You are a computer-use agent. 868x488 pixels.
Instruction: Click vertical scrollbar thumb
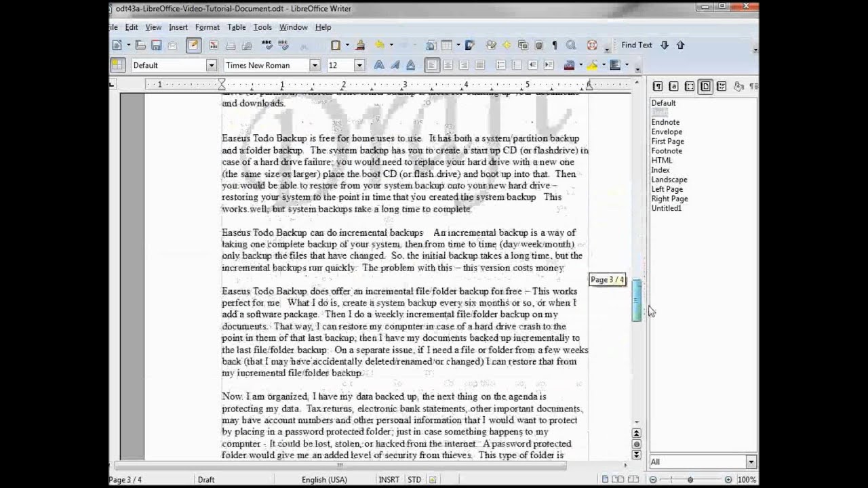(x=637, y=300)
